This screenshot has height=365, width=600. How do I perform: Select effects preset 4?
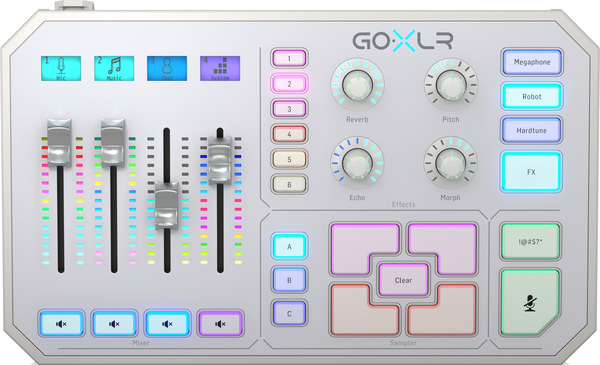[x=289, y=134]
